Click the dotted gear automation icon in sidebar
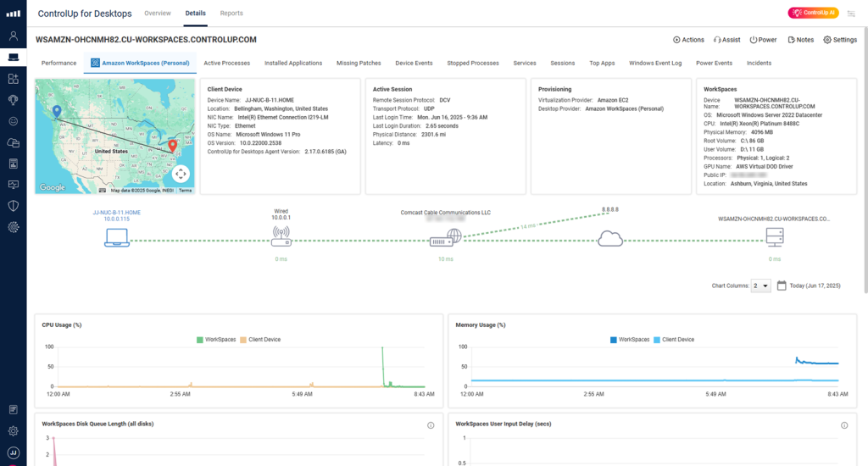 (x=14, y=227)
